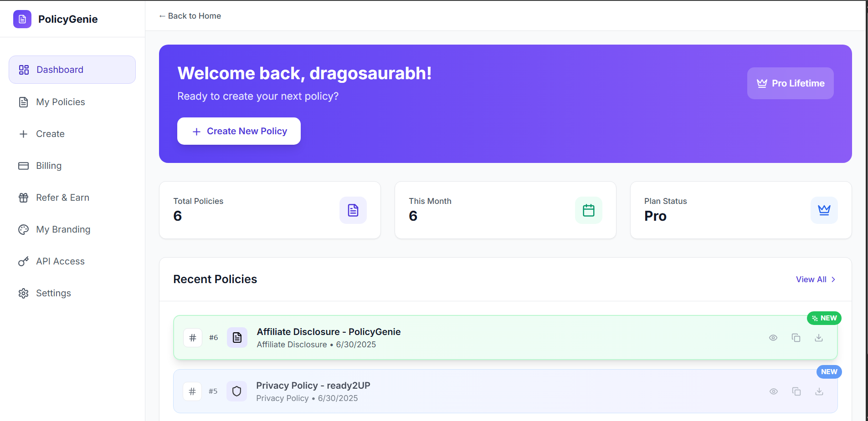This screenshot has width=868, height=421.
Task: Open Privacy Policy - ready2UP title
Action: 313,385
